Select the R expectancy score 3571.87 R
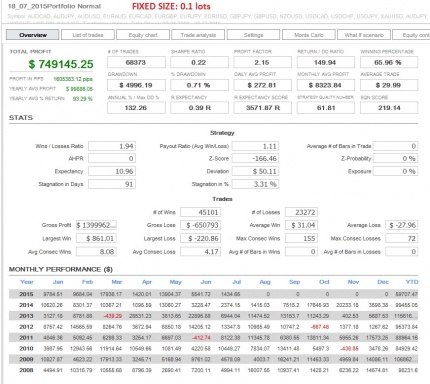Viewport: 430px width, 384px height. 262,108
